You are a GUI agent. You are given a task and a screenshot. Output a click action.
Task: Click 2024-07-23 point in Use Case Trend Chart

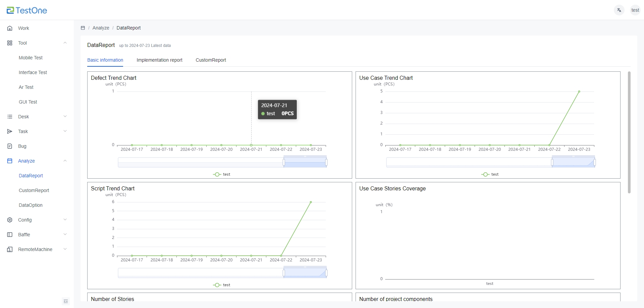point(579,91)
